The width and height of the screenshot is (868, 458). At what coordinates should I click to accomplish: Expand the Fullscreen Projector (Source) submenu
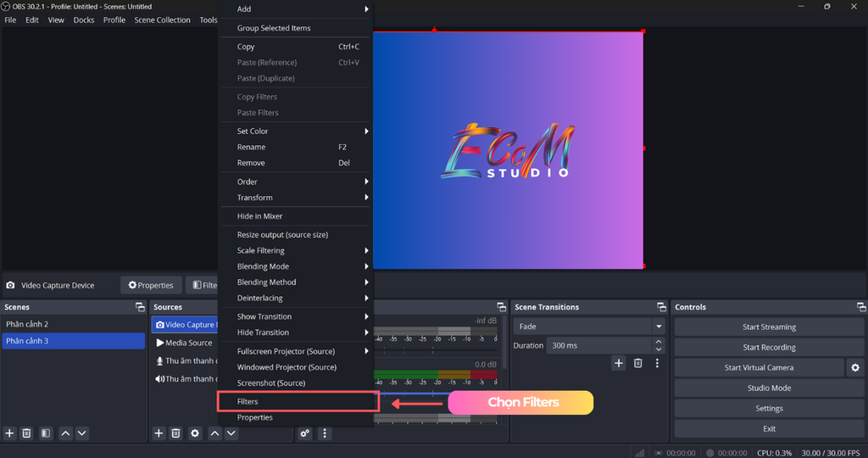tap(296, 351)
